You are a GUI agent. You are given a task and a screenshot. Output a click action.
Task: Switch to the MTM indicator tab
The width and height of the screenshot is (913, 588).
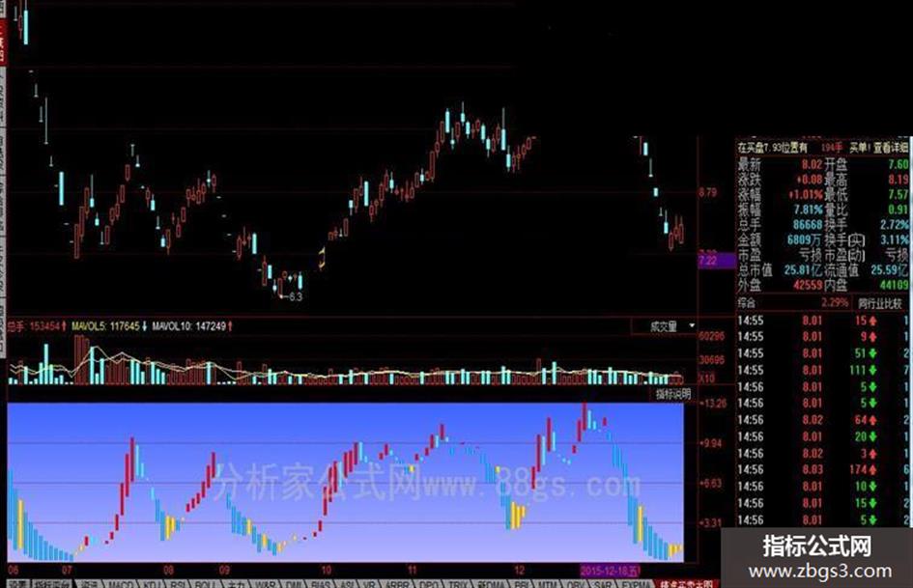tap(548, 583)
